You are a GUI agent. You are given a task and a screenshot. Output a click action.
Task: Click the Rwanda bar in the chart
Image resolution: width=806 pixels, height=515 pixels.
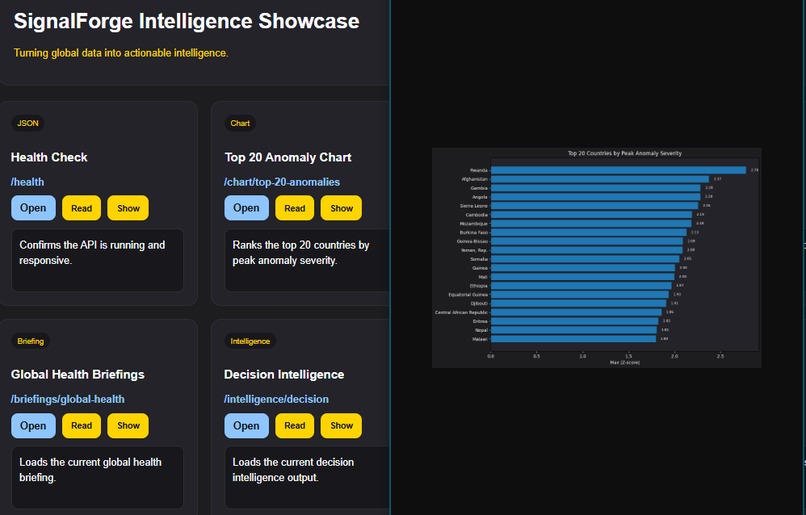618,170
